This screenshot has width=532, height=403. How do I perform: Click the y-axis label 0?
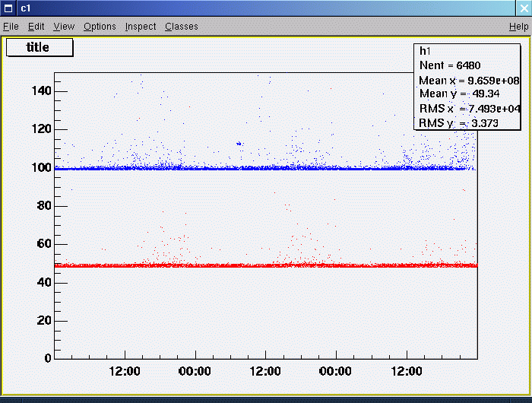pos(48,358)
